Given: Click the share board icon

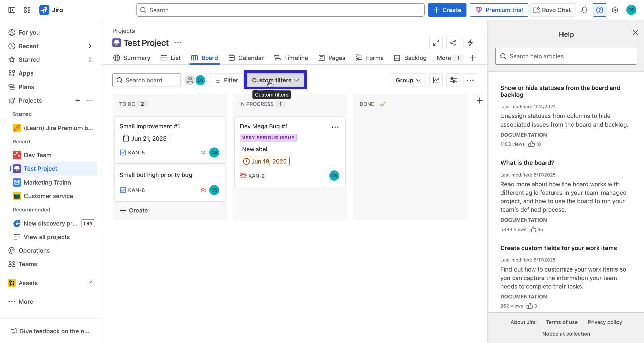Looking at the screenshot, I should pos(453,43).
